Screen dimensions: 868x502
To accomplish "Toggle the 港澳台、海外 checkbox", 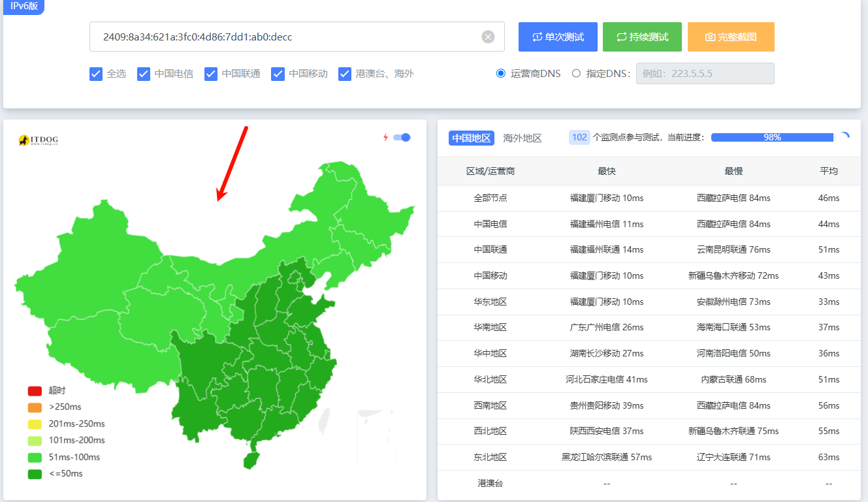I will point(345,74).
